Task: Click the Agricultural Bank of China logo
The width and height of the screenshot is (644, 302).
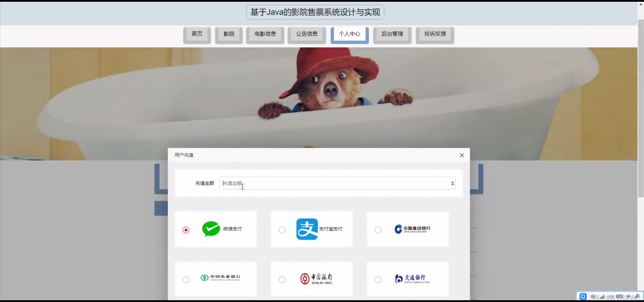Action: point(220,277)
